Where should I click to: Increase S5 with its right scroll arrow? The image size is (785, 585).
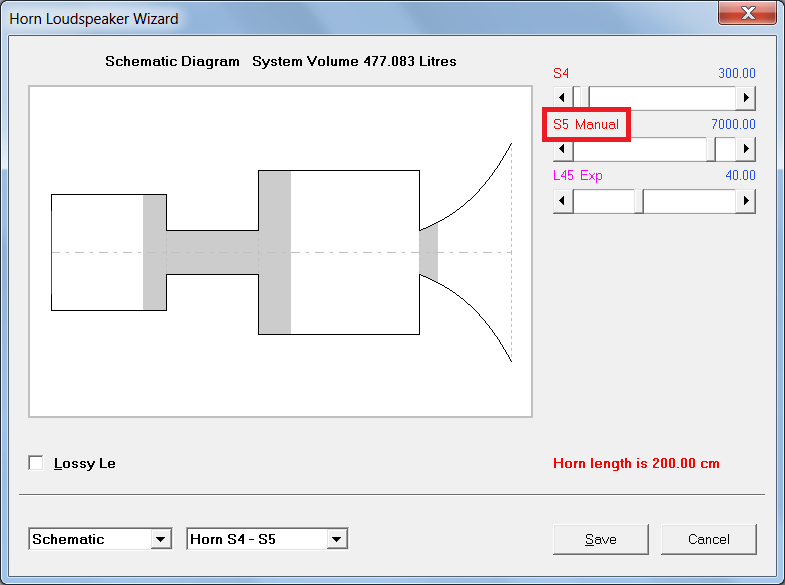745,149
